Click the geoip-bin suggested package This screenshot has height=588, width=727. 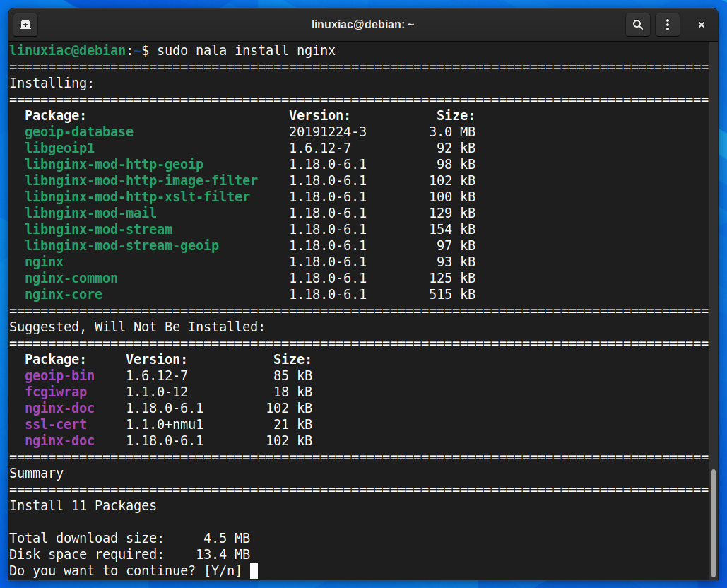[x=59, y=375]
